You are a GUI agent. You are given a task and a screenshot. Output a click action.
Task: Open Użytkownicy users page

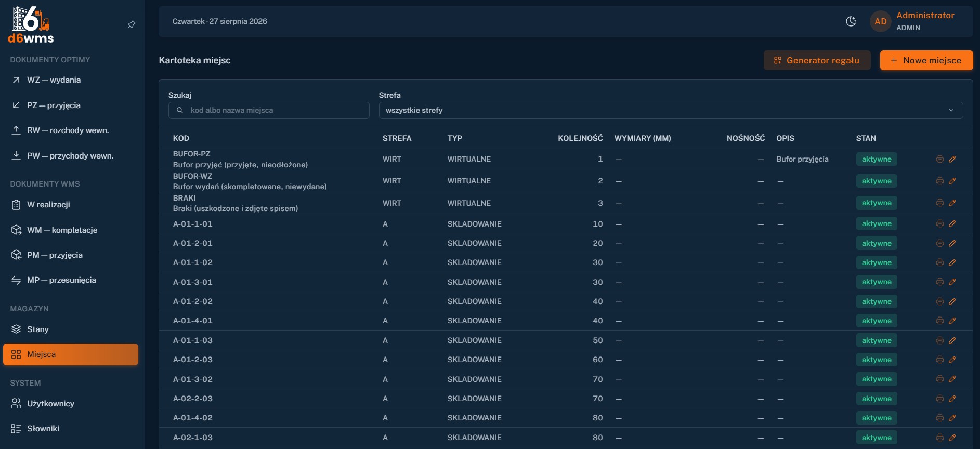click(71, 403)
